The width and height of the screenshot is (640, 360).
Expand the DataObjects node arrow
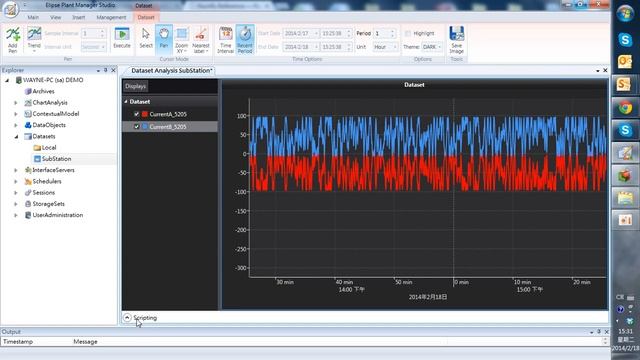tap(16, 125)
